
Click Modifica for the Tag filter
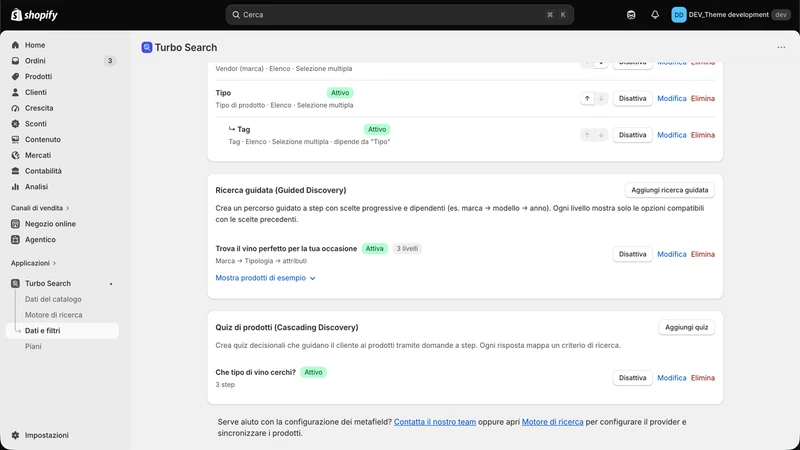coord(671,135)
